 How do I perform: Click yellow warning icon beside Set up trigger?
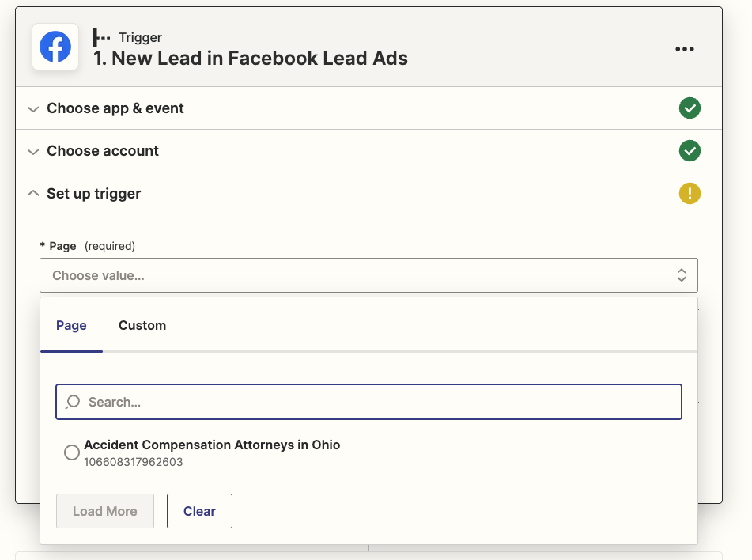point(690,193)
